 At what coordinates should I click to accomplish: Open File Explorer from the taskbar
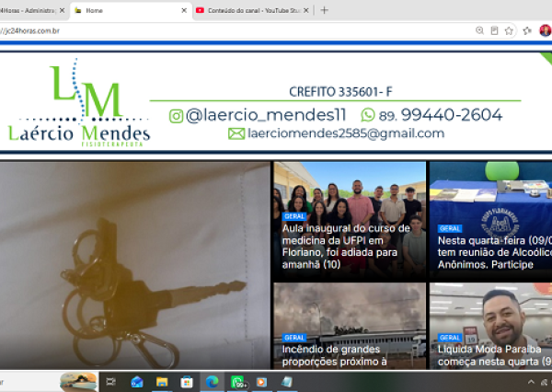tap(162, 382)
